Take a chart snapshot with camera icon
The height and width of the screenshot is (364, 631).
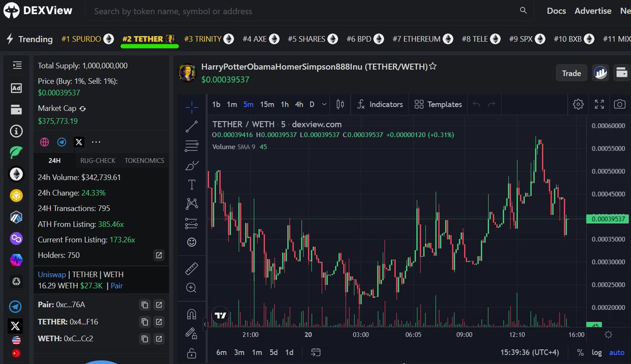[620, 104]
